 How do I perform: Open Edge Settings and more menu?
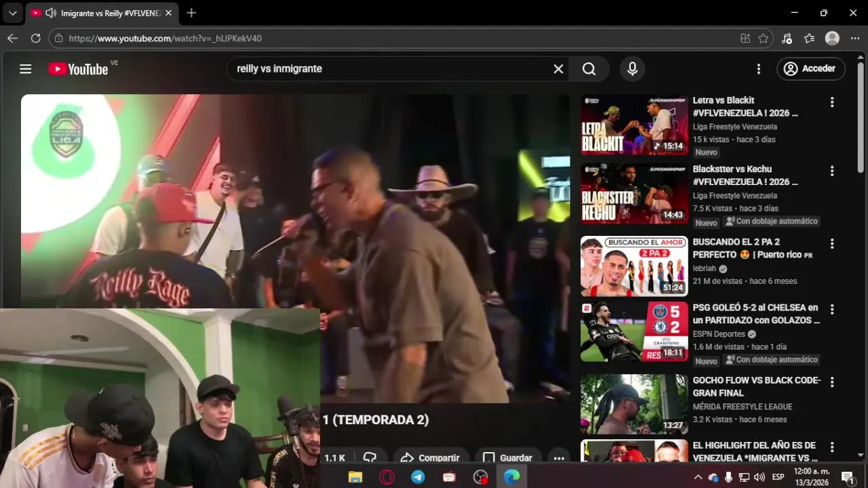pos(854,39)
